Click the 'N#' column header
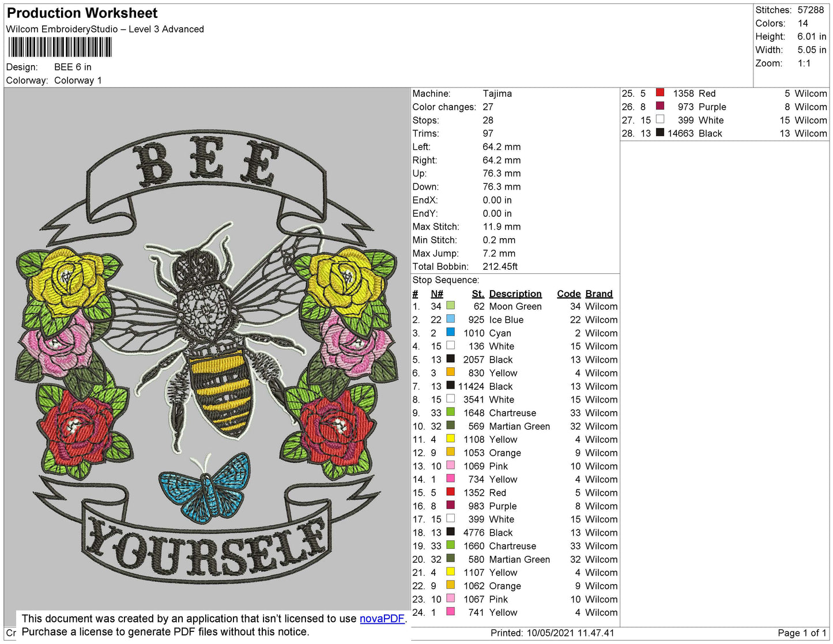Viewport: 833px width, 644px height. pos(437,293)
